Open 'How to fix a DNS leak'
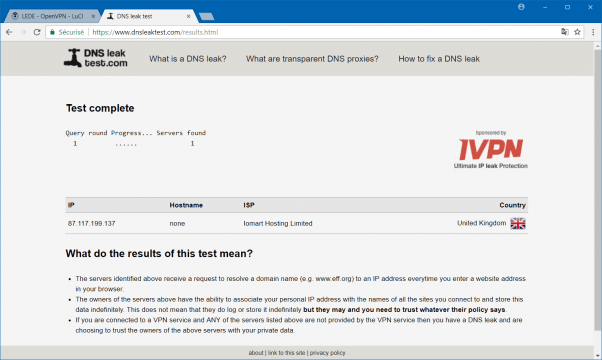The height and width of the screenshot is (360, 602). 439,59
